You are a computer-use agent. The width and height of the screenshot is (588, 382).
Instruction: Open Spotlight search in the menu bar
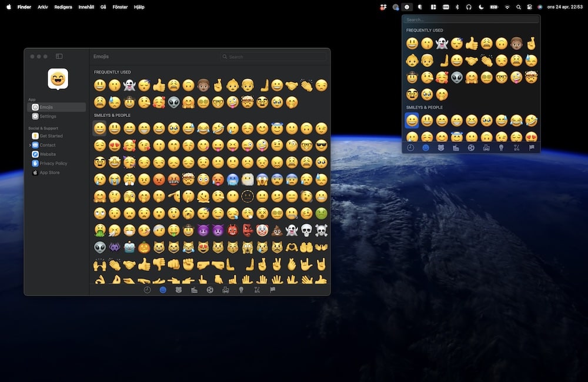[x=518, y=6]
